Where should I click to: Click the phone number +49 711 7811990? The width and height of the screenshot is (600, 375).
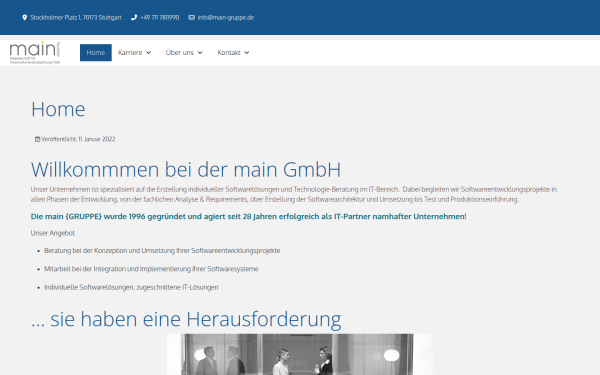point(160,18)
